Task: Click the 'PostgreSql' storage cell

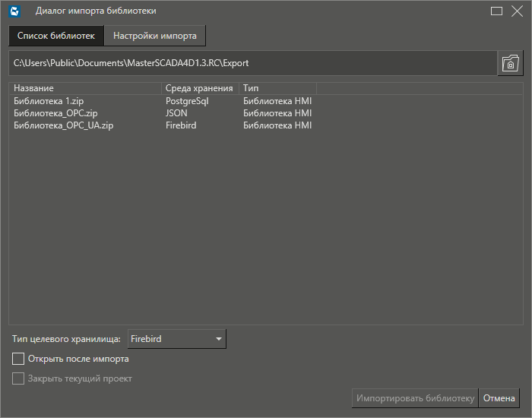Action: point(187,100)
